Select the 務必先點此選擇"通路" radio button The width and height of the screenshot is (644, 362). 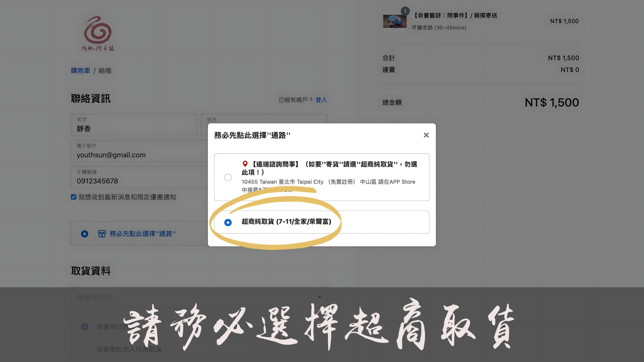pyautogui.click(x=85, y=234)
